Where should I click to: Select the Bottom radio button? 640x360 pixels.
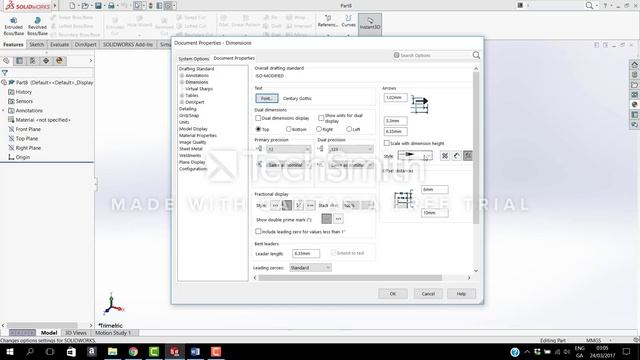[289, 129]
